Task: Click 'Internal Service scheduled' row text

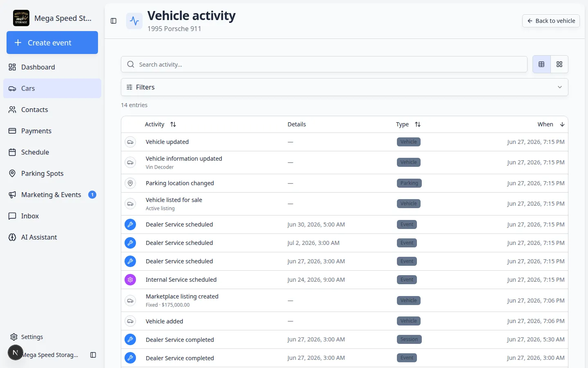Action: coord(181,280)
